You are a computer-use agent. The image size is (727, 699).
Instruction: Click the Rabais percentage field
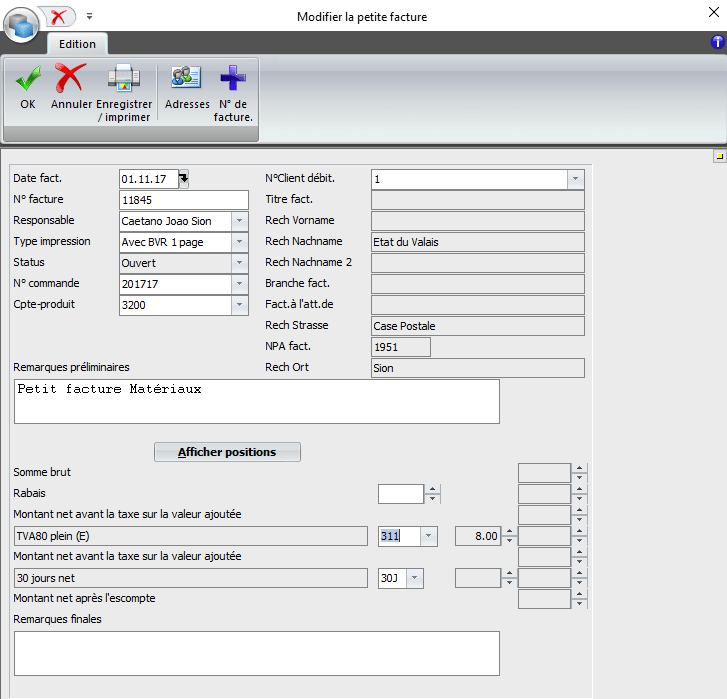[x=401, y=494]
